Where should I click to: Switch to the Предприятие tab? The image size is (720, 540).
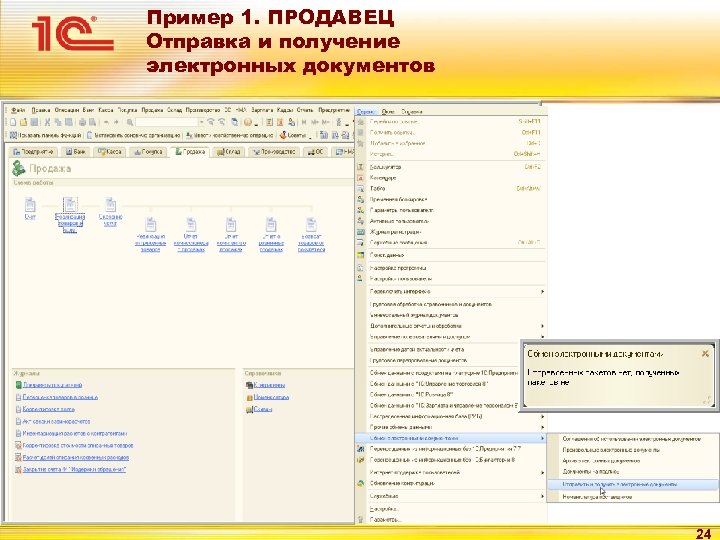(x=33, y=152)
